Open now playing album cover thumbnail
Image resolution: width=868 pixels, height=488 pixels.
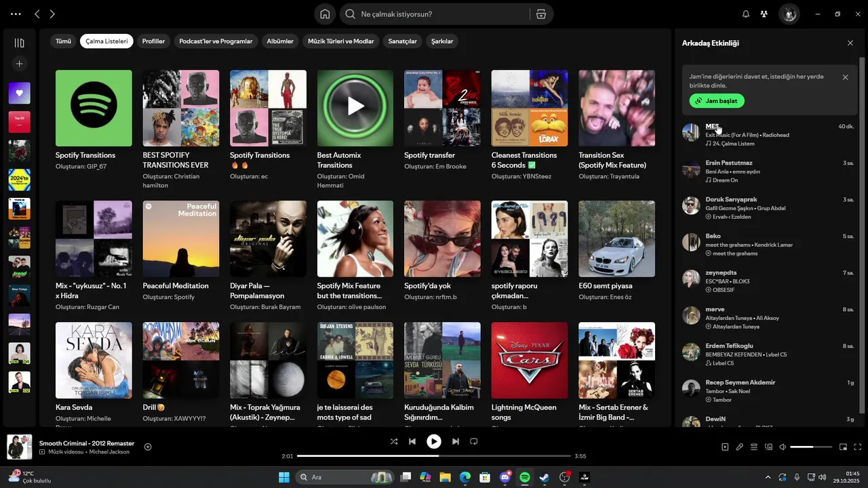[x=20, y=447]
